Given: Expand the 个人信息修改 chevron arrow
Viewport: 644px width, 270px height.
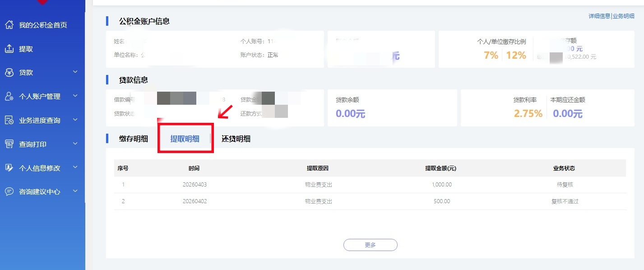Looking at the screenshot, I should [x=75, y=168].
